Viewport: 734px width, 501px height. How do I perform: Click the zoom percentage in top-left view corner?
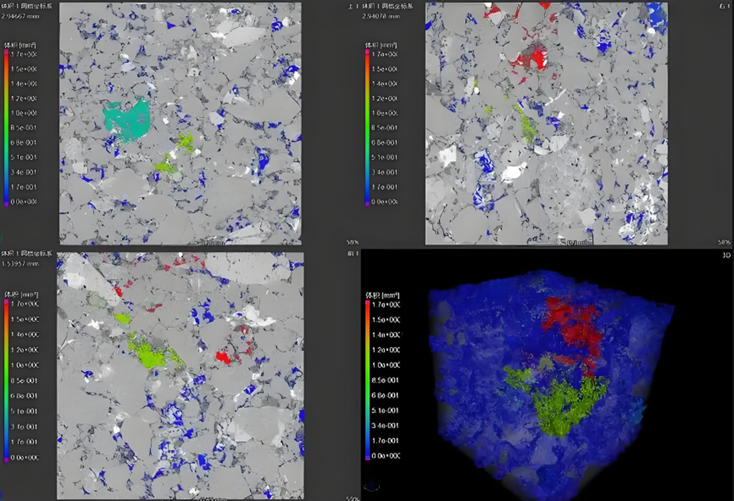click(352, 242)
